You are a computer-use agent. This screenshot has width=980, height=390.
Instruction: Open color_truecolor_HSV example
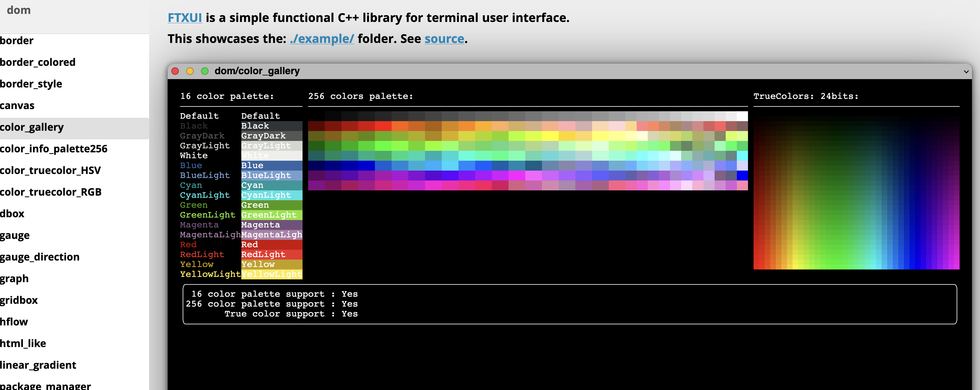click(75, 170)
